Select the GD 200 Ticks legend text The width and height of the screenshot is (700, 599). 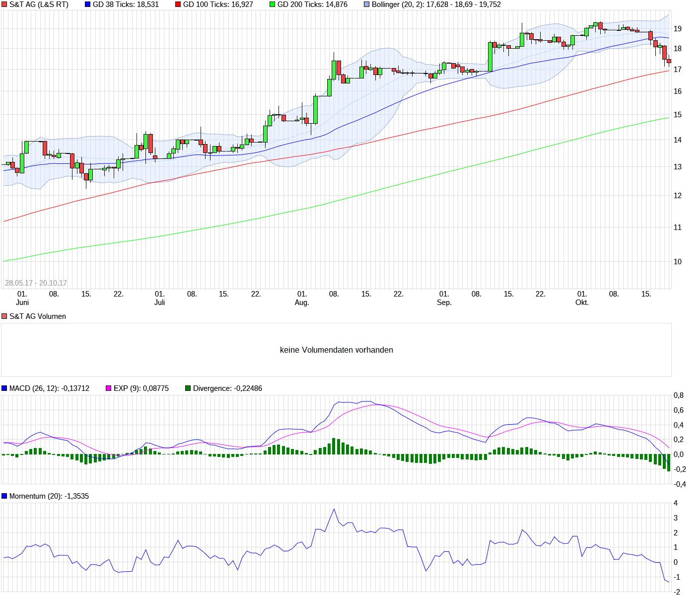pyautogui.click(x=314, y=4)
